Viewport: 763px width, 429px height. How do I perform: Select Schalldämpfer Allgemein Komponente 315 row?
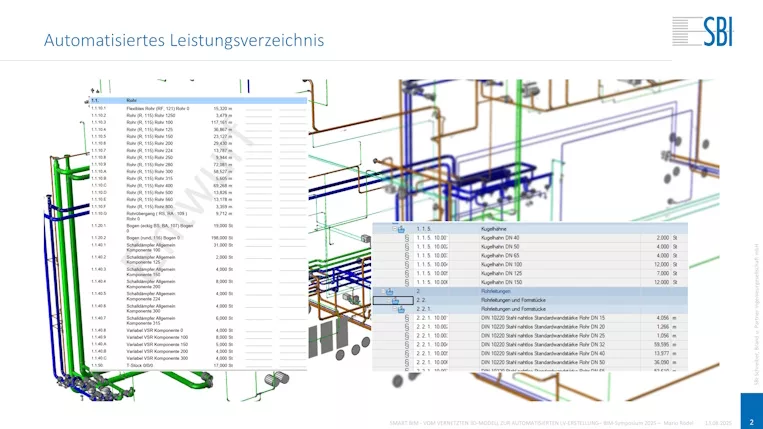(x=199, y=320)
